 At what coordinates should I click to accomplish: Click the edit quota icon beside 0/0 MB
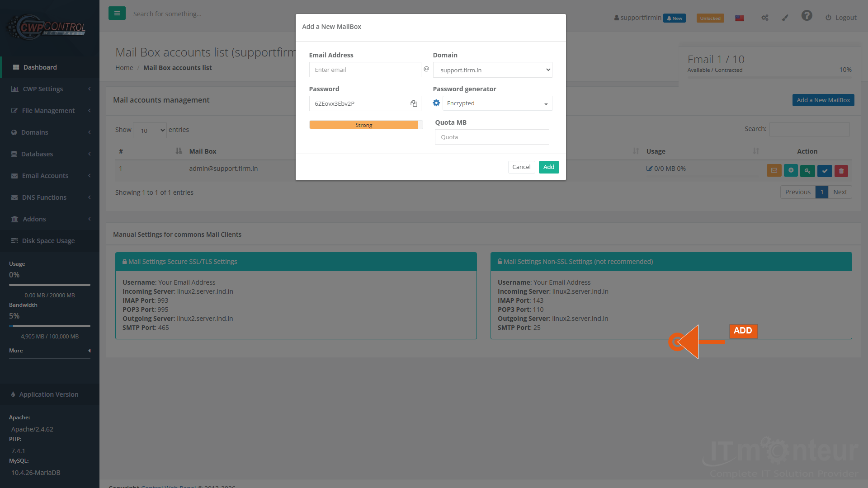pyautogui.click(x=649, y=169)
